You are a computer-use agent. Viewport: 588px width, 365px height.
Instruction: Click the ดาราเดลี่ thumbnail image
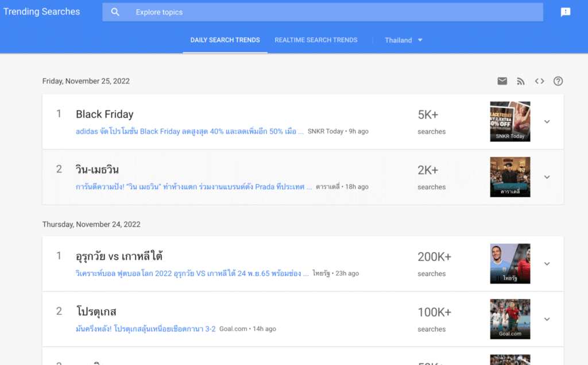(510, 177)
